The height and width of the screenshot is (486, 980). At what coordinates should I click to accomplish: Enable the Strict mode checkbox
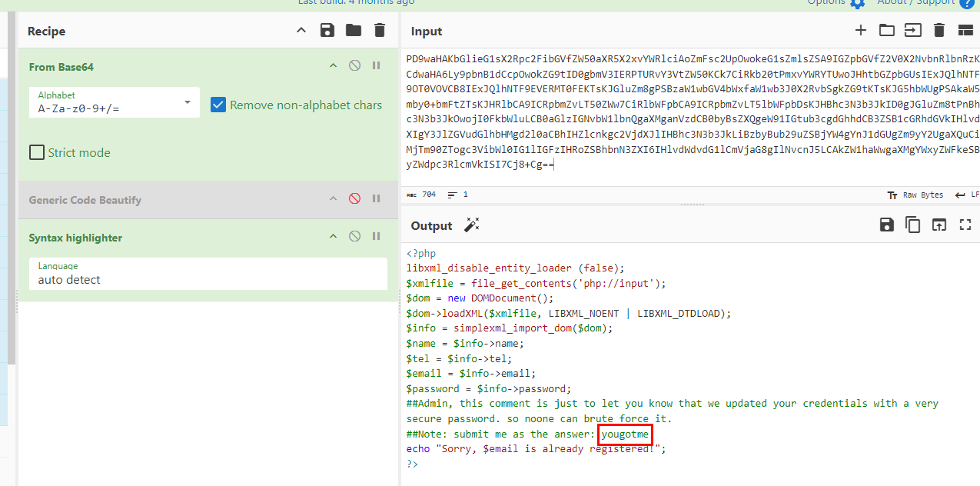click(x=37, y=152)
